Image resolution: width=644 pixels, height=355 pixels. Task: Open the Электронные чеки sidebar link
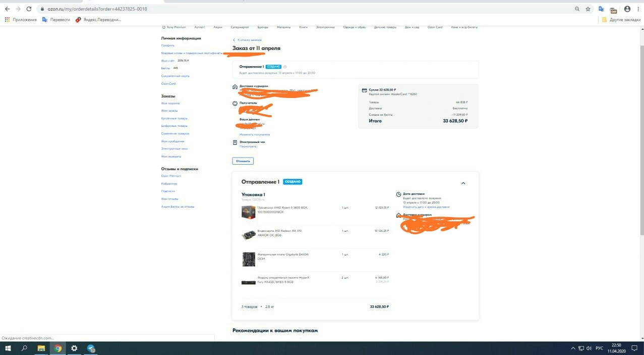point(174,149)
